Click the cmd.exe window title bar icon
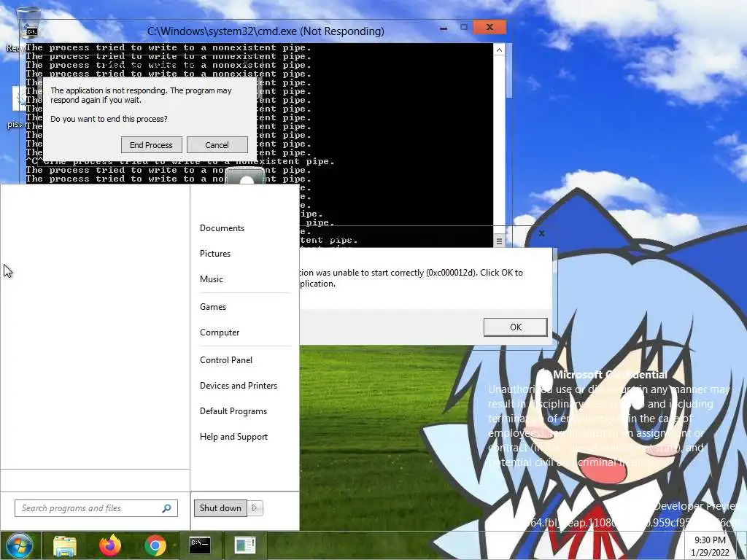The width and height of the screenshot is (747, 560). pos(32,32)
